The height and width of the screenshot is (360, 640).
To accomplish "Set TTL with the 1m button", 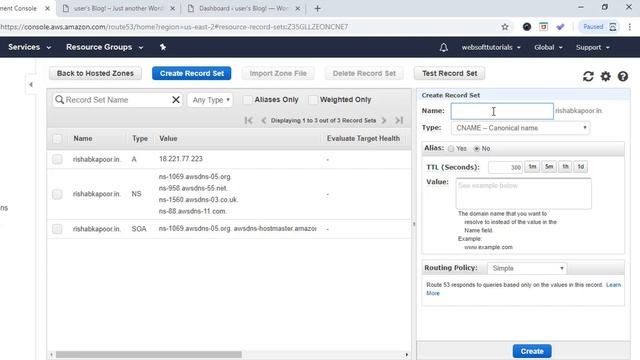I will tap(532, 167).
